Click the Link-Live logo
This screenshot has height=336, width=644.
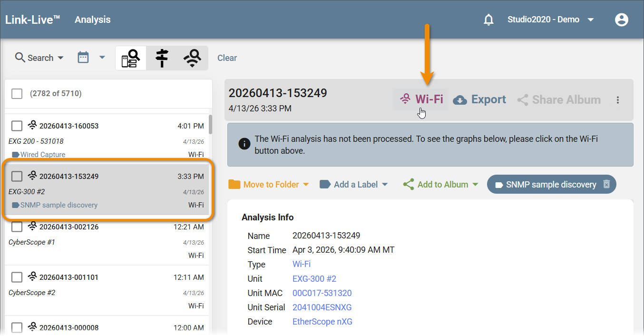(x=32, y=20)
